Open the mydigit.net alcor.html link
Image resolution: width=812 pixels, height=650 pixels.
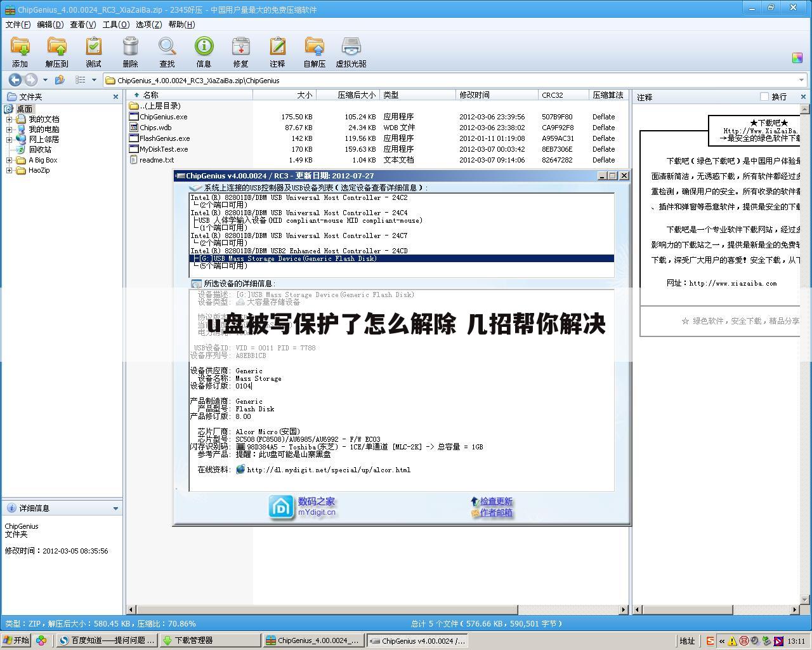(x=328, y=470)
